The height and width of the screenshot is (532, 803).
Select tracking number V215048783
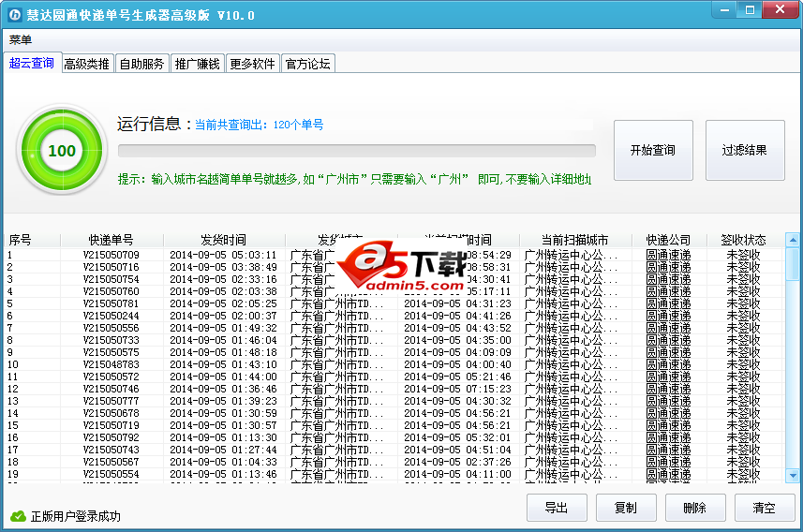(x=112, y=364)
